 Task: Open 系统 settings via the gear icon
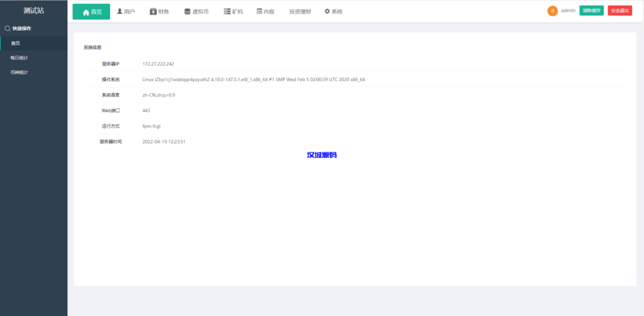[327, 11]
